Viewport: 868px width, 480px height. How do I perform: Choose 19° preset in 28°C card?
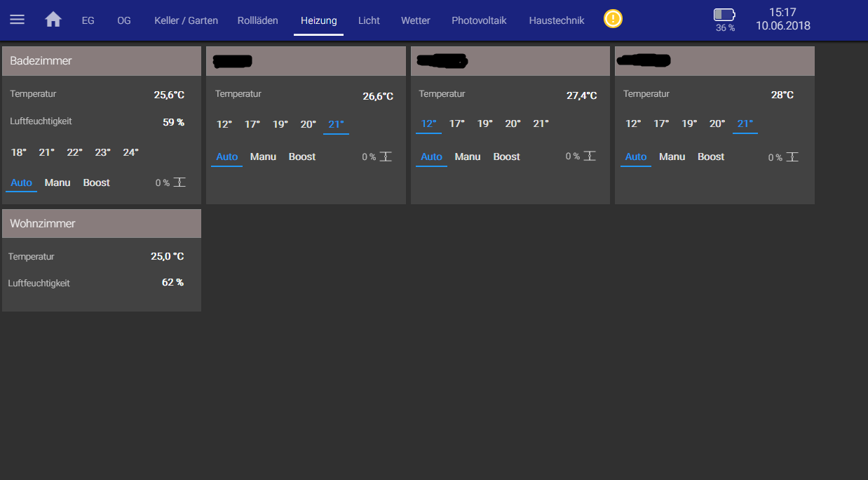[x=689, y=124]
